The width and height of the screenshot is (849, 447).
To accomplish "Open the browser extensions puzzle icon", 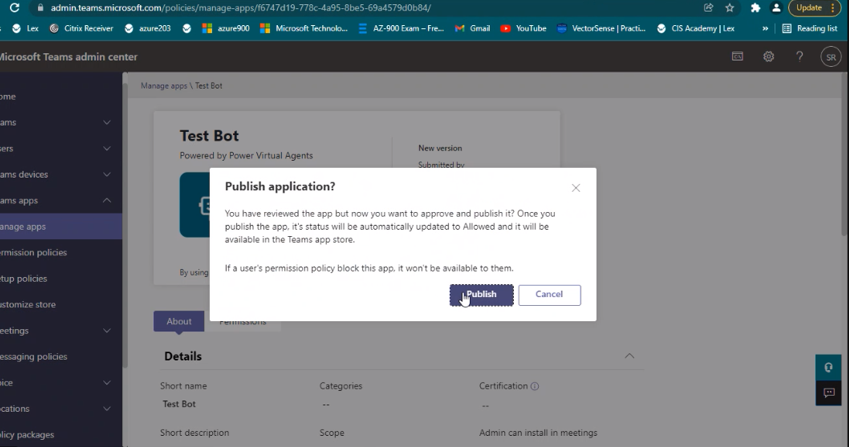I will (755, 8).
